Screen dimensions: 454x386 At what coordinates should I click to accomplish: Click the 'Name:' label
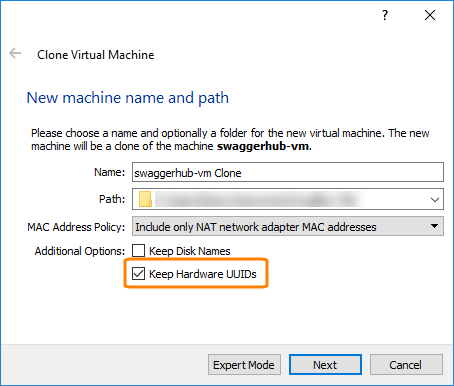[x=109, y=172]
